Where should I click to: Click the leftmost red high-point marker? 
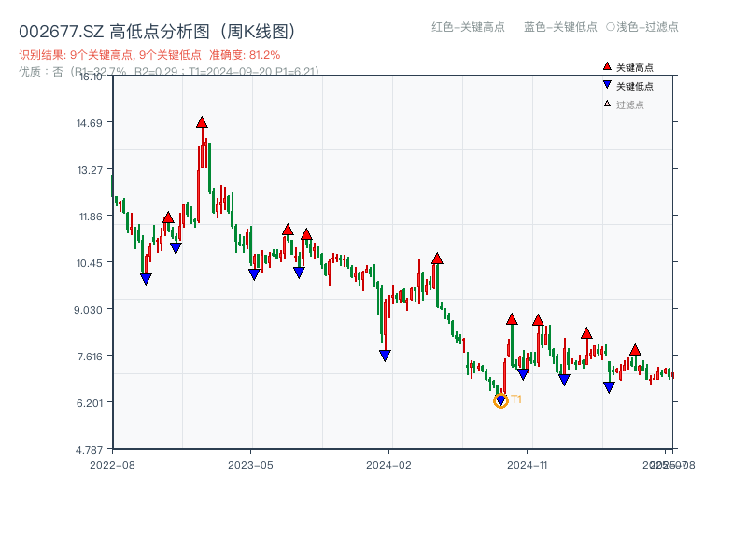coord(168,217)
